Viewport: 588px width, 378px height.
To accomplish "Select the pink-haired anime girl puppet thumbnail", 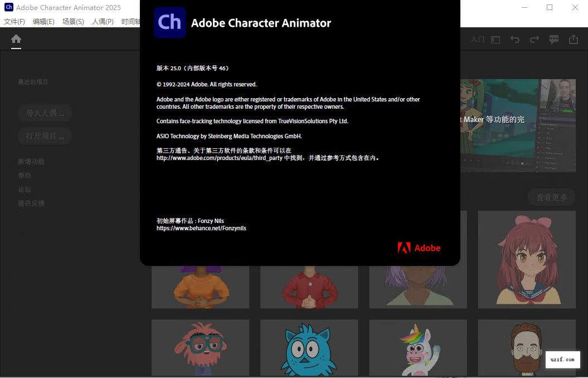I will [x=526, y=259].
